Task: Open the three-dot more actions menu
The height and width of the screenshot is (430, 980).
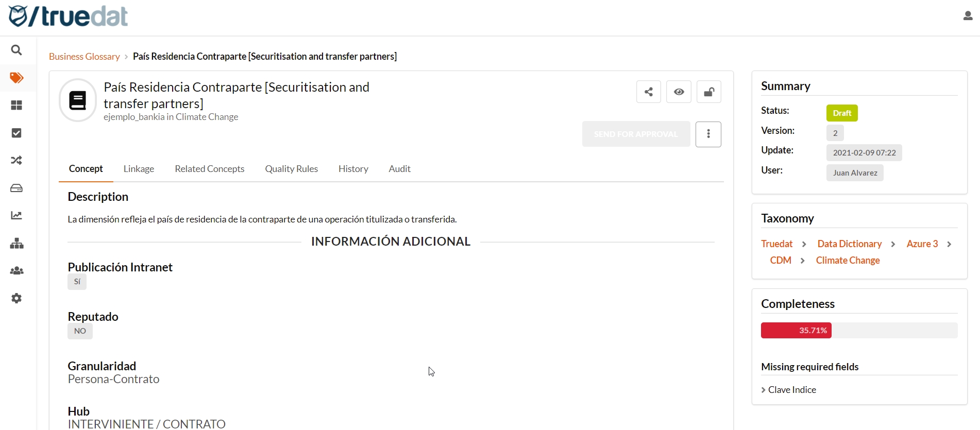Action: (708, 134)
